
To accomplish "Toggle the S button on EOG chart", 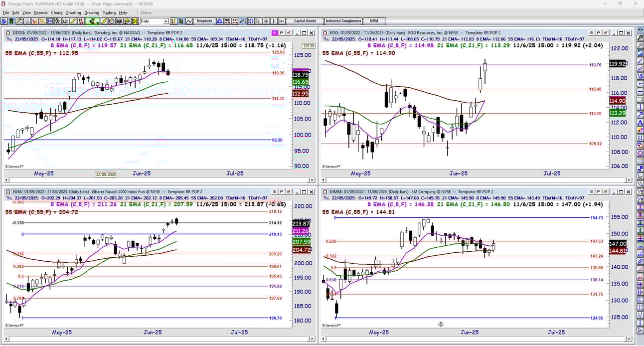I will (x=592, y=33).
